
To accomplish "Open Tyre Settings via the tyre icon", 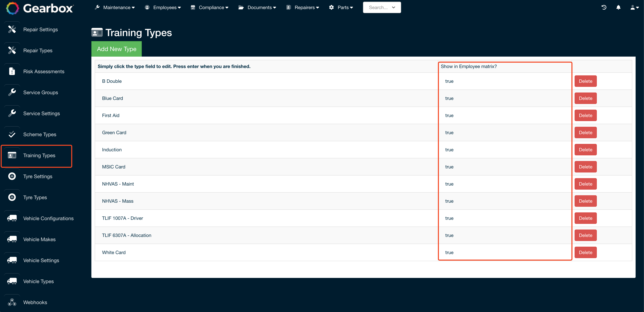I will [x=12, y=176].
